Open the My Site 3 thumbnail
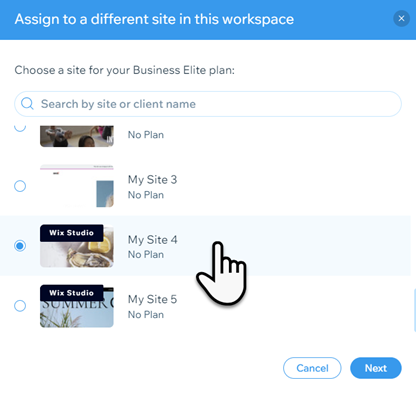This screenshot has width=416, height=400. point(77,186)
